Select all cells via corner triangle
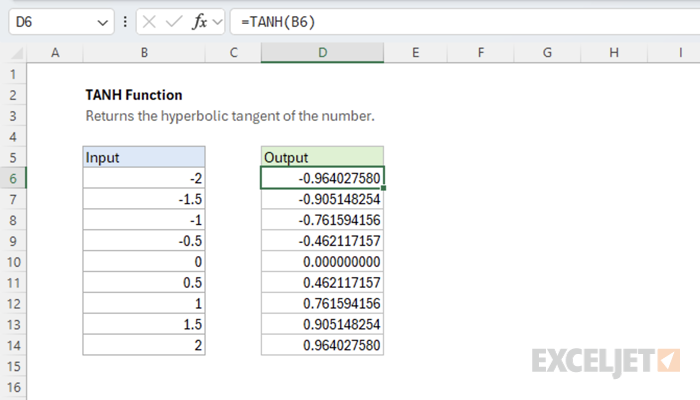This screenshot has width=700, height=400. click(17, 54)
